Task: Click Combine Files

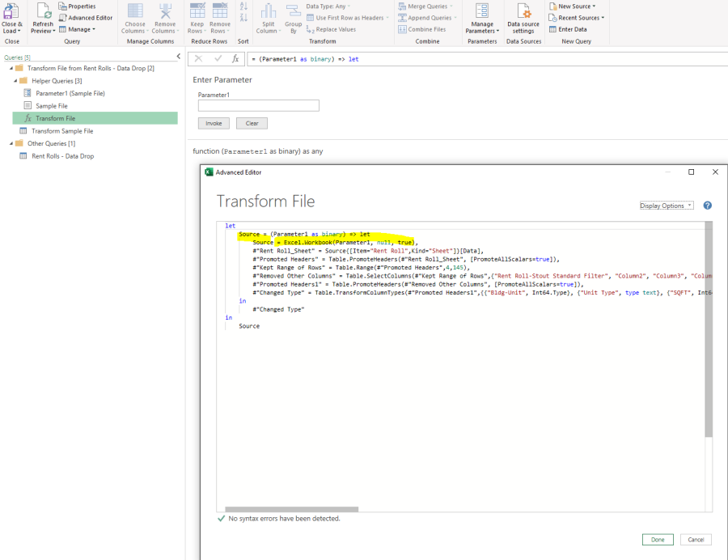Action: point(422,29)
